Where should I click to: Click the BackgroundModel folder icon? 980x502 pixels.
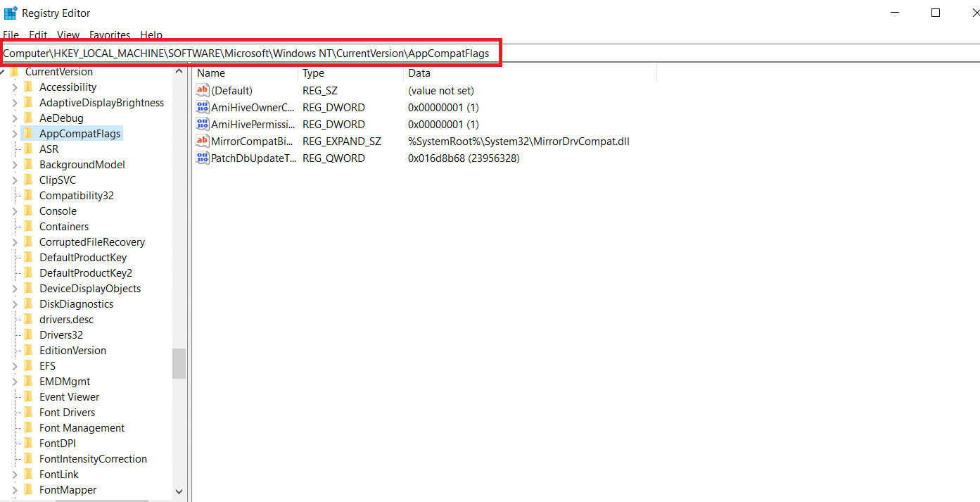point(28,164)
